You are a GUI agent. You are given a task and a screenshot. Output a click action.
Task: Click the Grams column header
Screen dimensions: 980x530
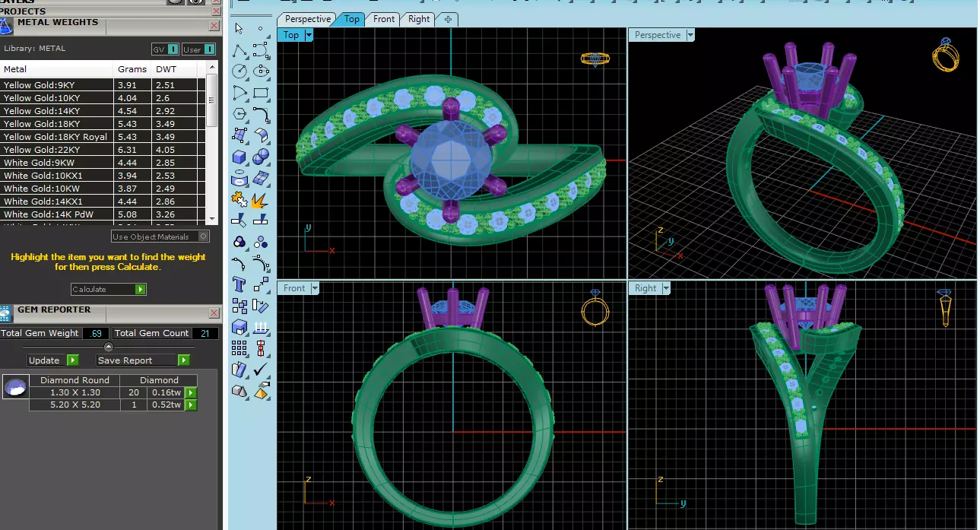(133, 69)
